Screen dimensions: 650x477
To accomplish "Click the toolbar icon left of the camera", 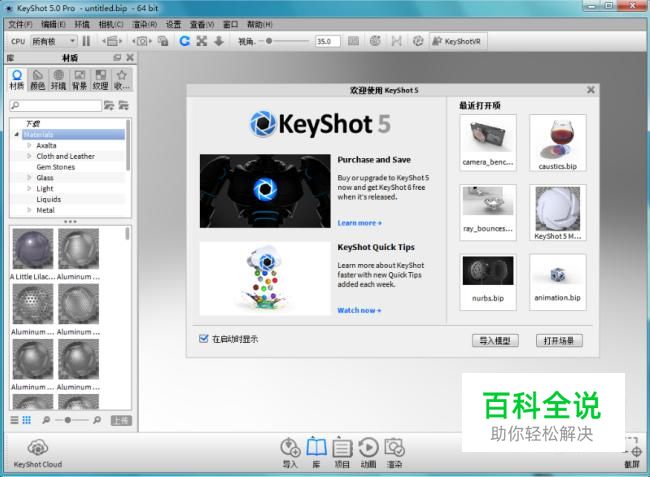I will tap(112, 41).
